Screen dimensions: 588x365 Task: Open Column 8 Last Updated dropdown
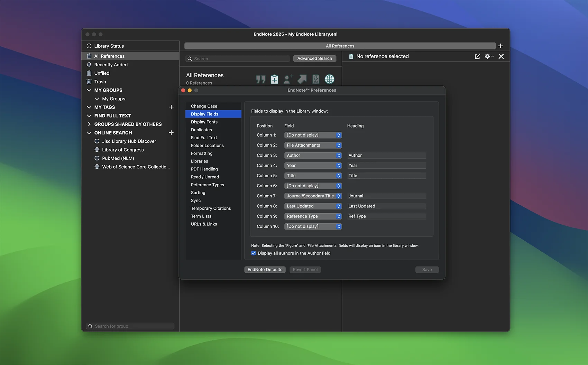[313, 206]
